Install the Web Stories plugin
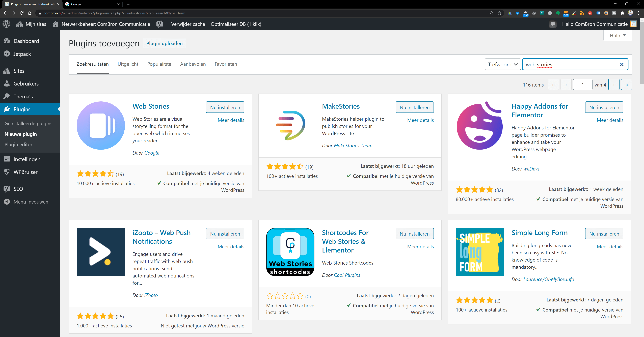Viewport: 644px width, 337px height. (x=225, y=107)
